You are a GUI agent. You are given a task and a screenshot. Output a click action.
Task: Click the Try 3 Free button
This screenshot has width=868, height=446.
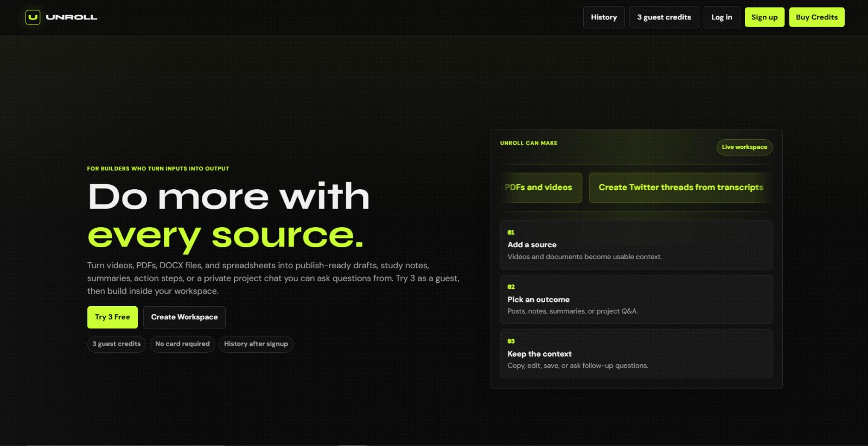(112, 317)
